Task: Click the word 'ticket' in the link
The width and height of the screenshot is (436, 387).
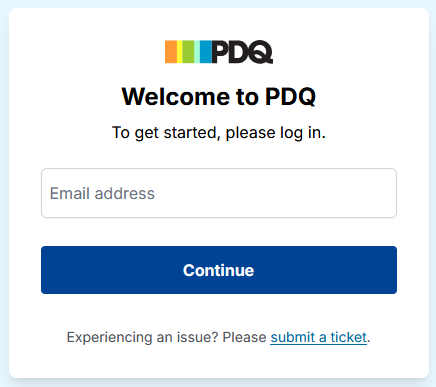Action: point(348,337)
